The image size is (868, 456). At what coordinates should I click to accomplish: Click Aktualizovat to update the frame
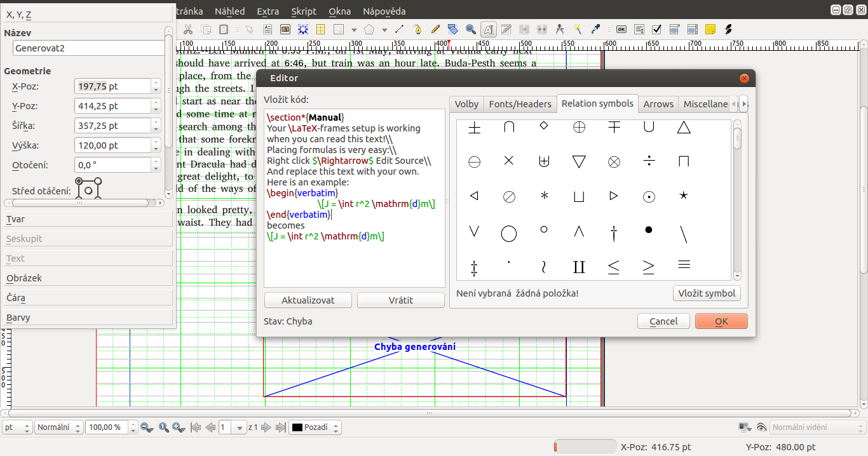pos(308,300)
